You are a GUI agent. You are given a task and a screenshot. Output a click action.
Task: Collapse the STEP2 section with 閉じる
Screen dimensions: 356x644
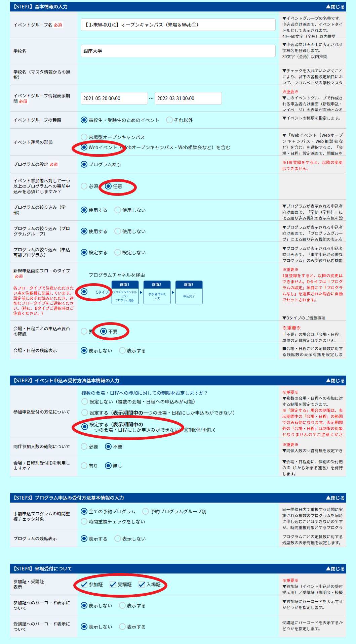tap(335, 380)
